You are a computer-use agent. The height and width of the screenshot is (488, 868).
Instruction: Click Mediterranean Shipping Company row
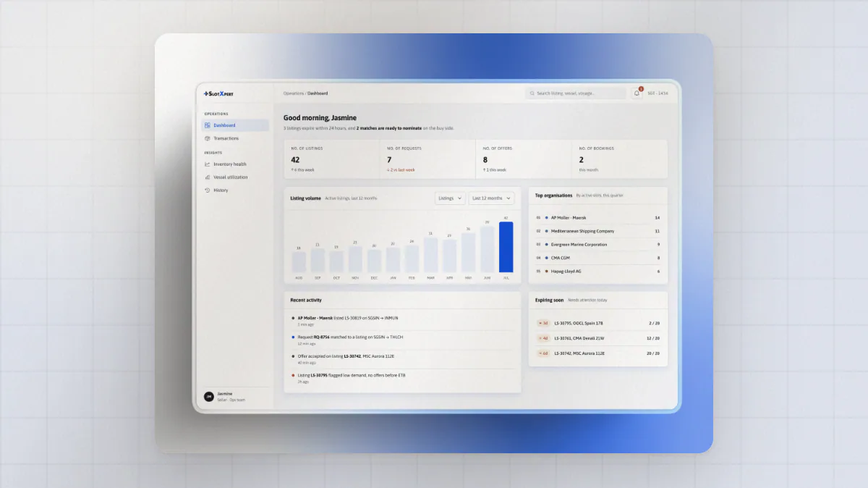pyautogui.click(x=597, y=231)
